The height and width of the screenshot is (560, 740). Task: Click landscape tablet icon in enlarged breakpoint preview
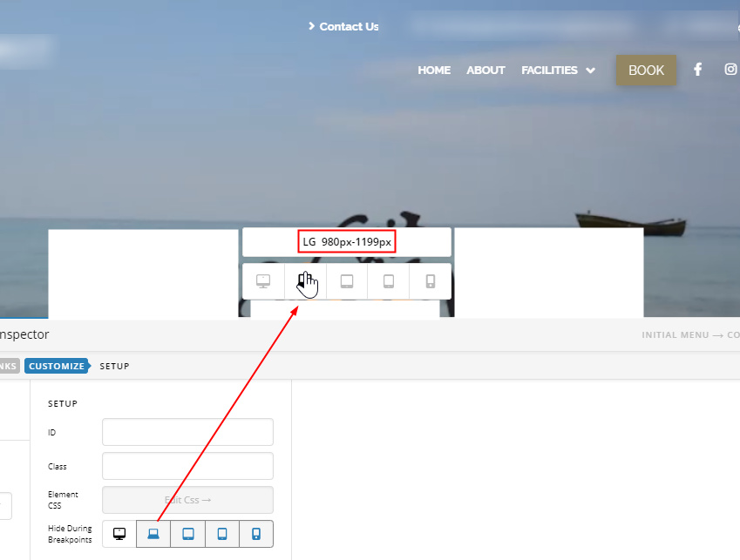click(347, 281)
